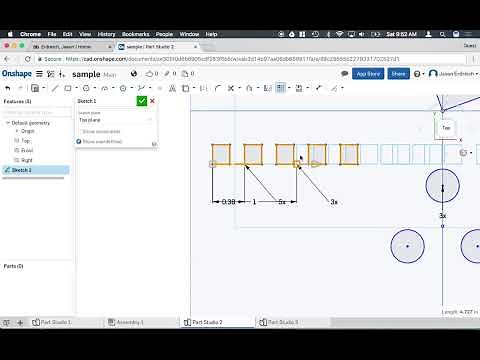Image resolution: width=480 pixels, height=360 pixels.
Task: Select the Offset tool
Action: click(249, 88)
